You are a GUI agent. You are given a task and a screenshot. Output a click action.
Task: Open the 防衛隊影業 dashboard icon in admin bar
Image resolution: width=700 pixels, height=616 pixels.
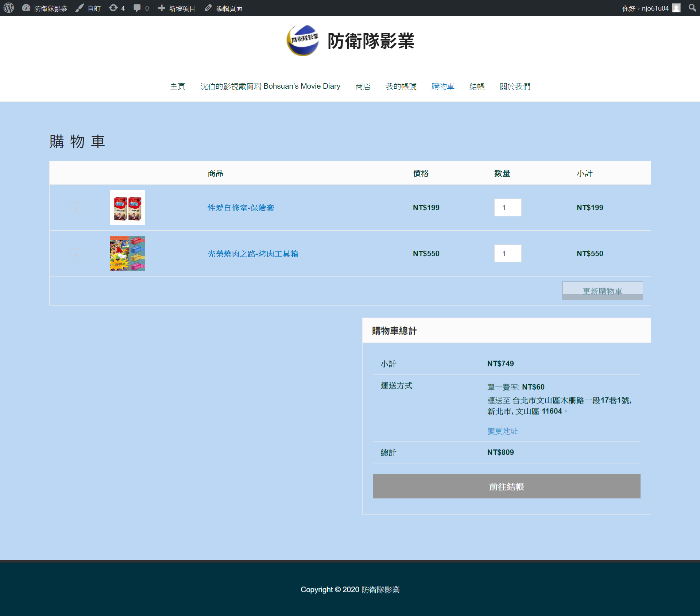pos(26,8)
